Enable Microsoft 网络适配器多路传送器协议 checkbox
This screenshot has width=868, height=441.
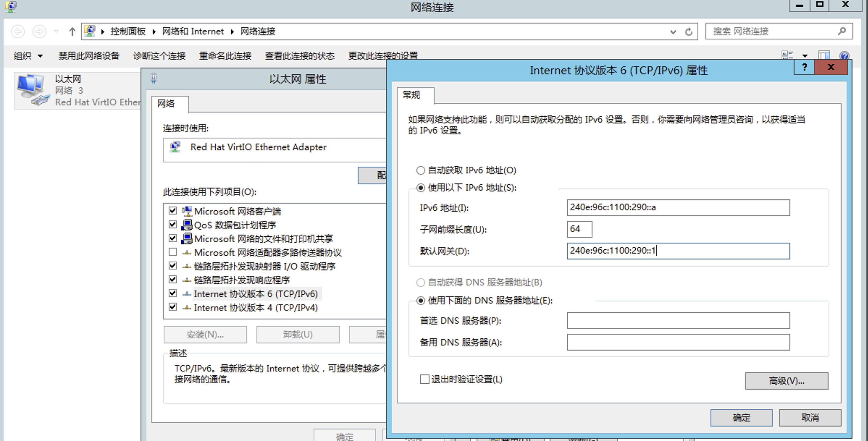(x=172, y=252)
